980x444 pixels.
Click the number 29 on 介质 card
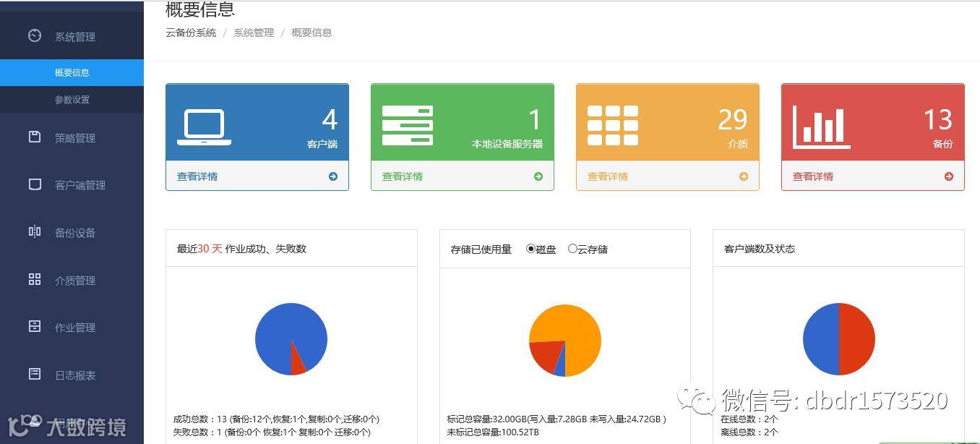tap(733, 120)
